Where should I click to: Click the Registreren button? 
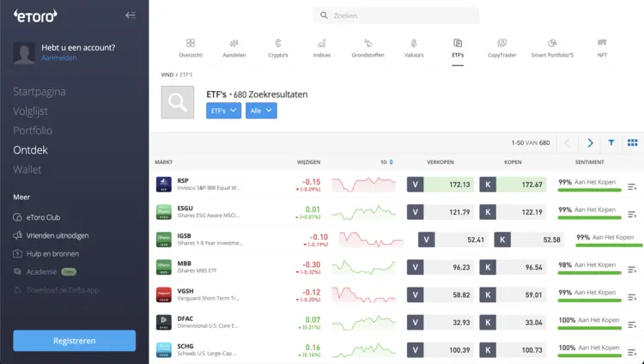pos(75,341)
